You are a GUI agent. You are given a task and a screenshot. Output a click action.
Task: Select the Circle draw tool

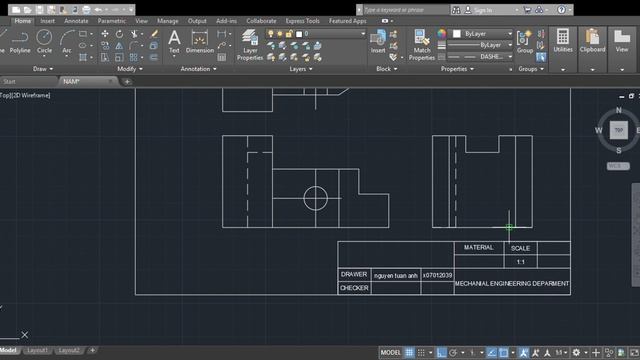(44, 42)
